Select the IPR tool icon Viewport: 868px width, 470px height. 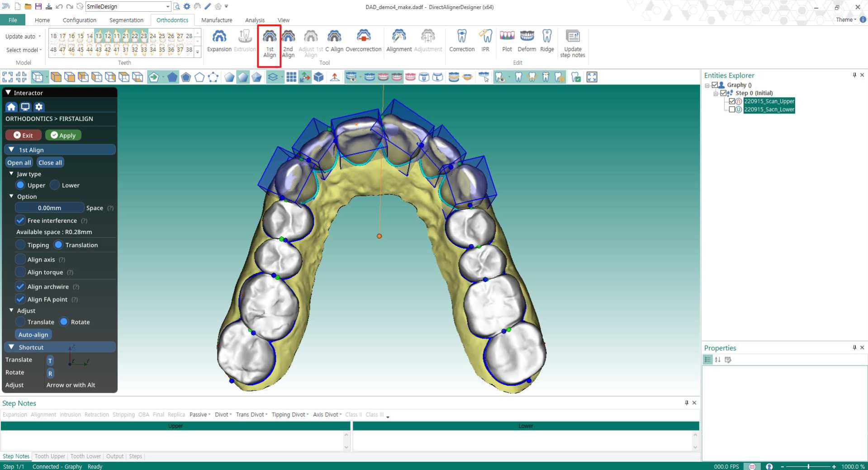pyautogui.click(x=485, y=37)
